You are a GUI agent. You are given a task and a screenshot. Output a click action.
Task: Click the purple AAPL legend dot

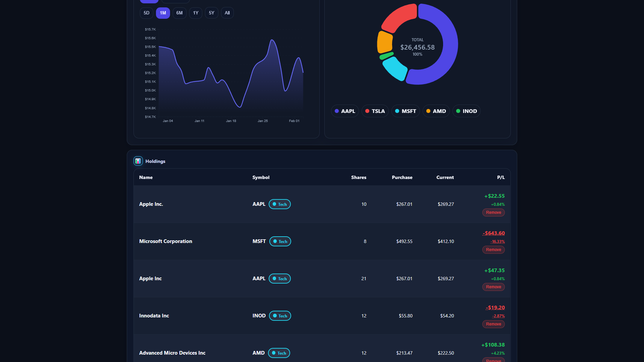[x=337, y=111]
